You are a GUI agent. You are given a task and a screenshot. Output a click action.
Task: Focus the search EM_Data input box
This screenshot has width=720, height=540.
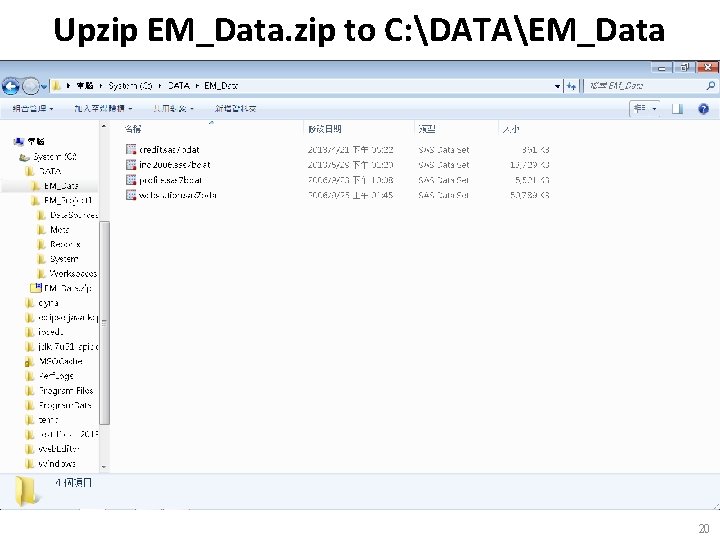coord(645,86)
